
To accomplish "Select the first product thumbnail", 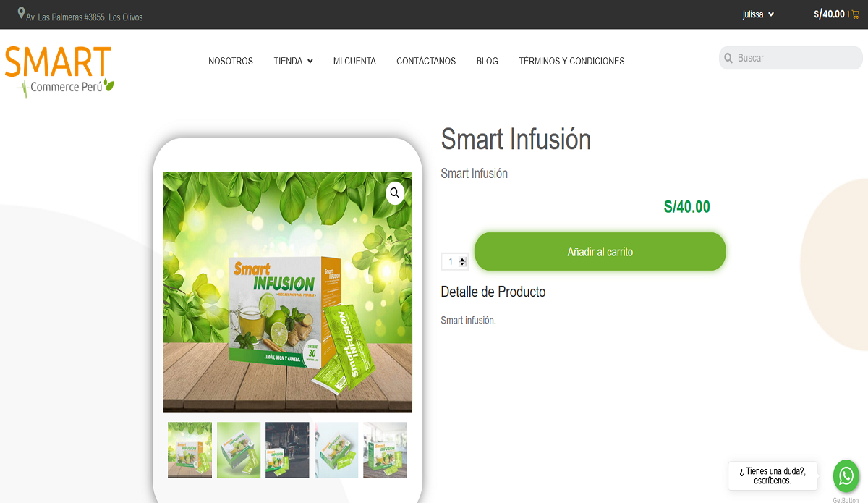I will coord(190,450).
